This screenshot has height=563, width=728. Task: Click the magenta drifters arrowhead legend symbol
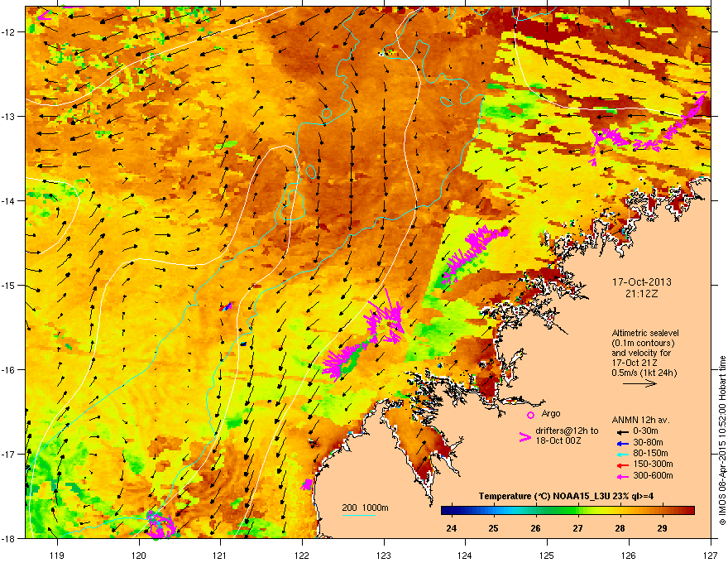click(524, 436)
